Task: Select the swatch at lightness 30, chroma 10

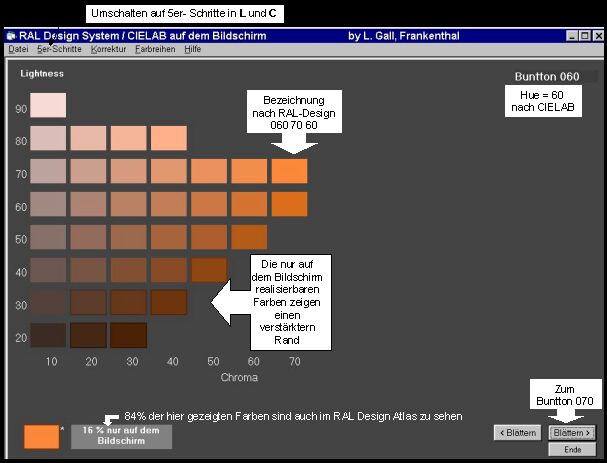Action: tap(49, 302)
